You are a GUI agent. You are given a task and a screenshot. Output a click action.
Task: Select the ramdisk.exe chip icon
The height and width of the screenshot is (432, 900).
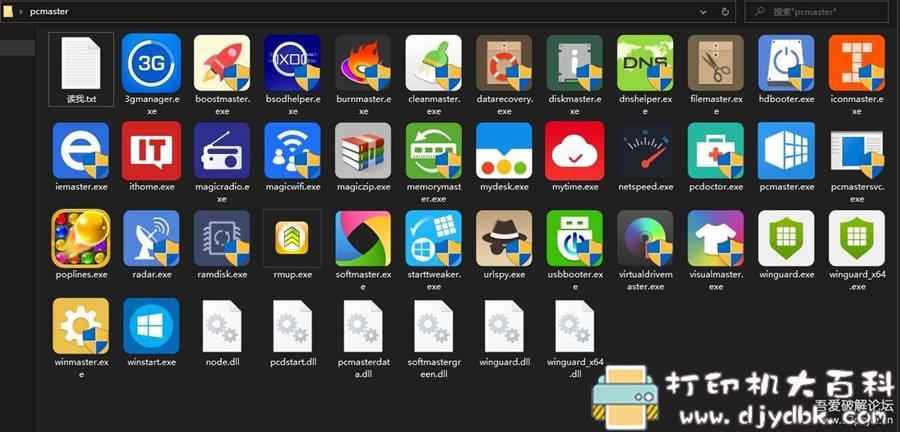222,238
